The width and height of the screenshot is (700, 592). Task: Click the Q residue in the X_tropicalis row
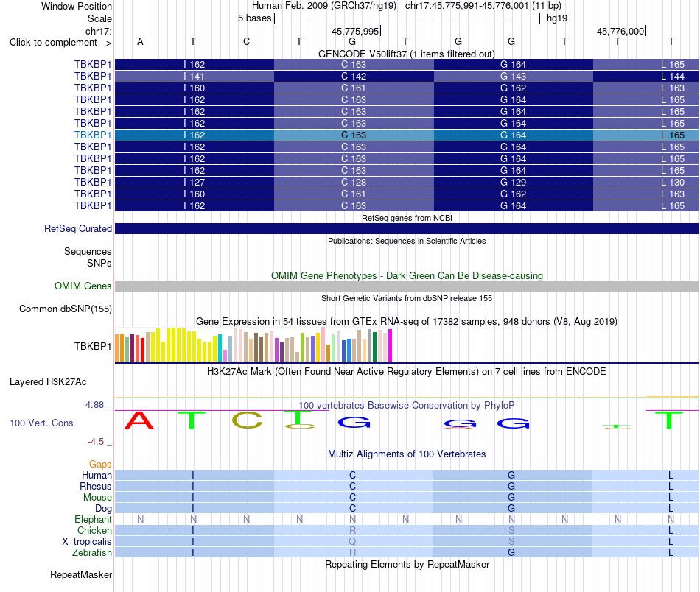coord(353,542)
